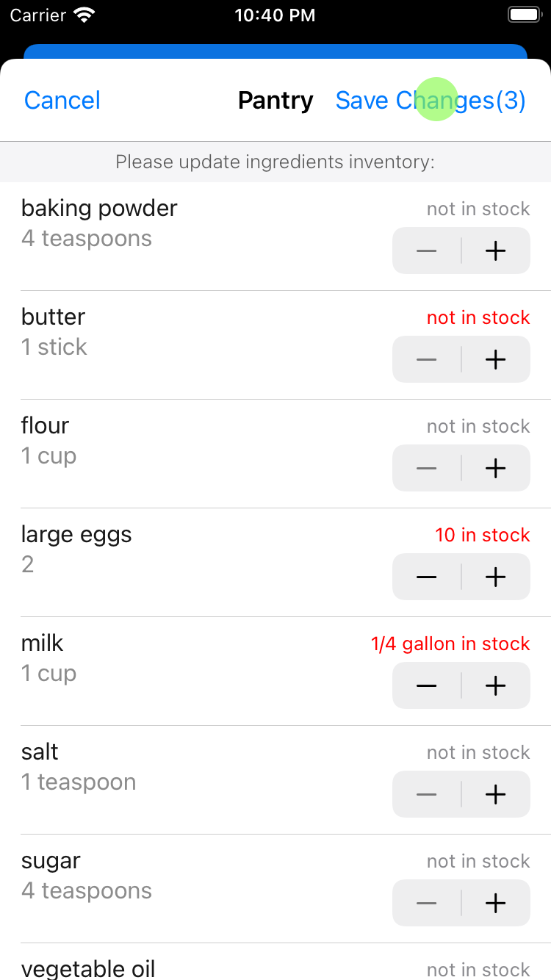Reduce milk stock using minus button
Image resolution: width=551 pixels, height=980 pixels.
pos(427,685)
